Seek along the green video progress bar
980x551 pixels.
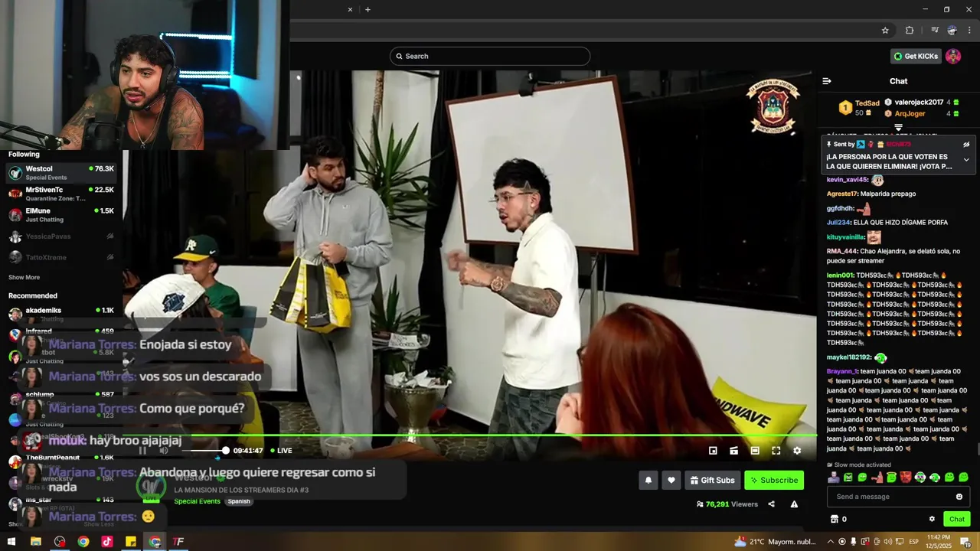point(469,435)
